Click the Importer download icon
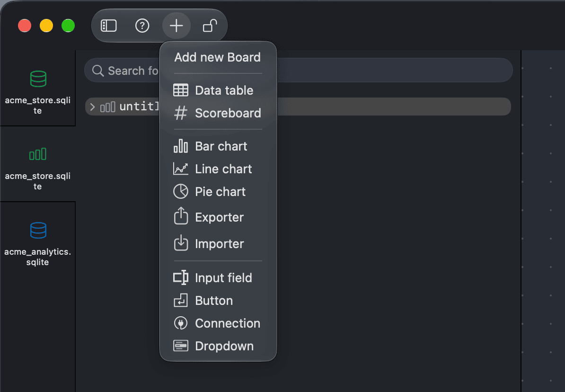 pyautogui.click(x=181, y=243)
